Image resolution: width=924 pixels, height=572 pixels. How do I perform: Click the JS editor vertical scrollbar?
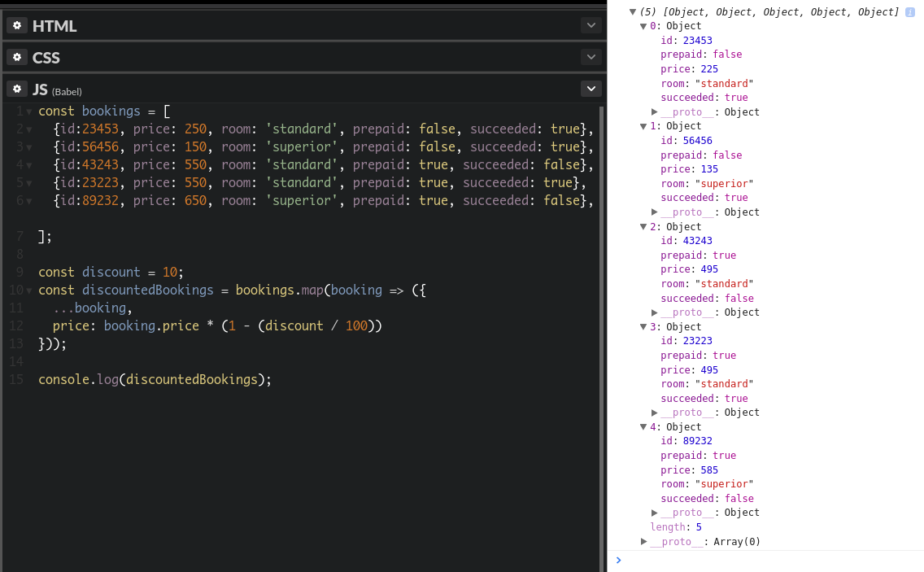601,339
